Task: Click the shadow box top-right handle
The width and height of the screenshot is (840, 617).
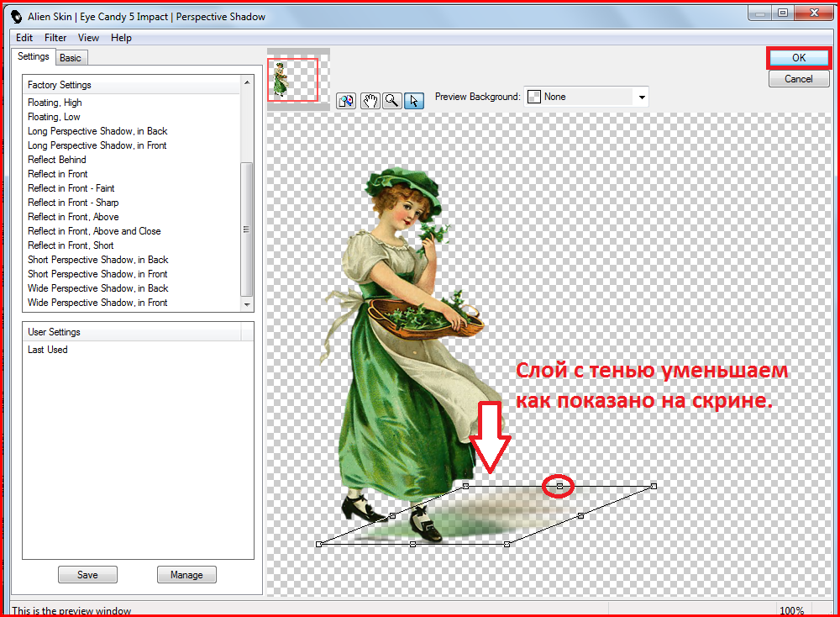Action: pyautogui.click(x=654, y=486)
